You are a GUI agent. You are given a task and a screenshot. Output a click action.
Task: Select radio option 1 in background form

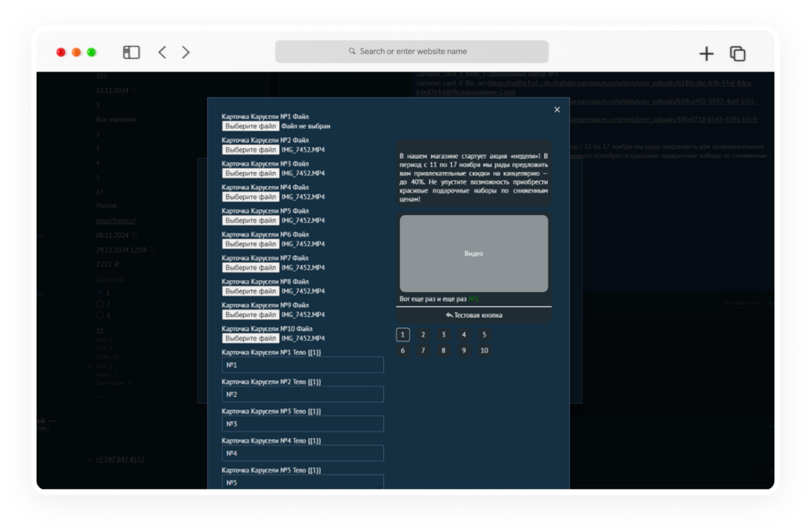click(100, 293)
